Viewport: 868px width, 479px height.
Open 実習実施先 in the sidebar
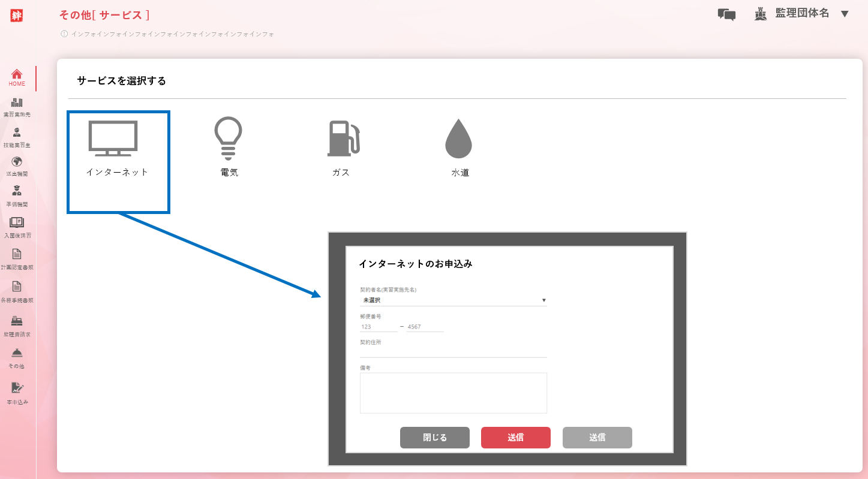17,107
